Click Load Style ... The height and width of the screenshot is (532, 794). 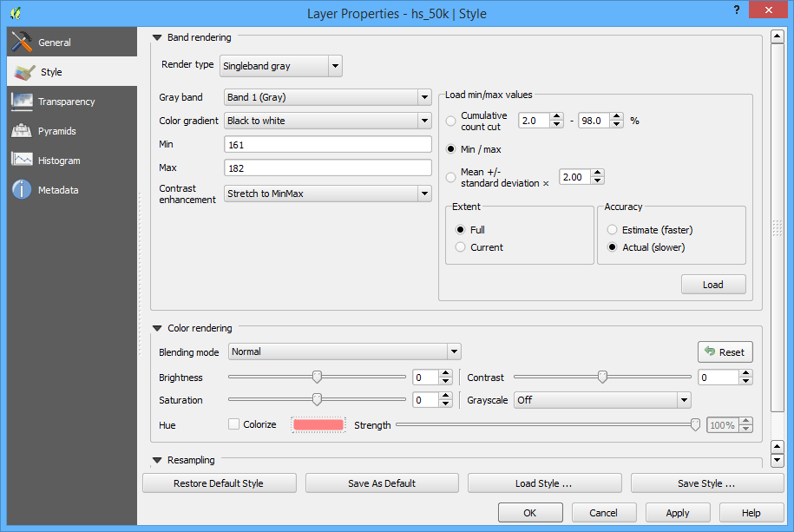point(544,483)
